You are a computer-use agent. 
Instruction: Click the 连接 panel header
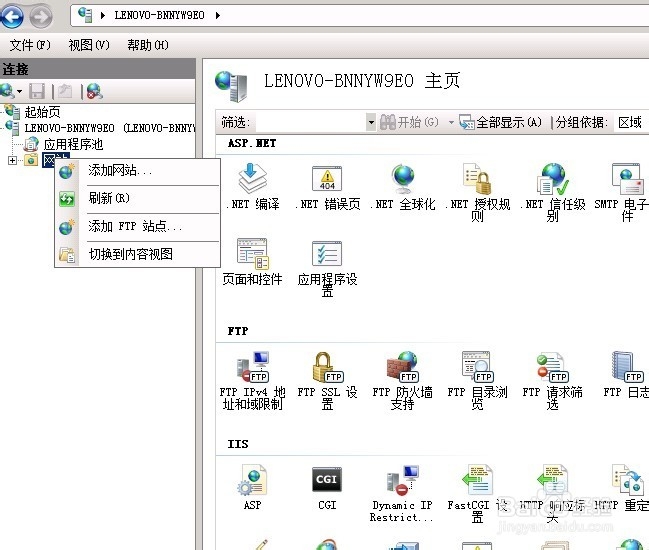[x=98, y=69]
